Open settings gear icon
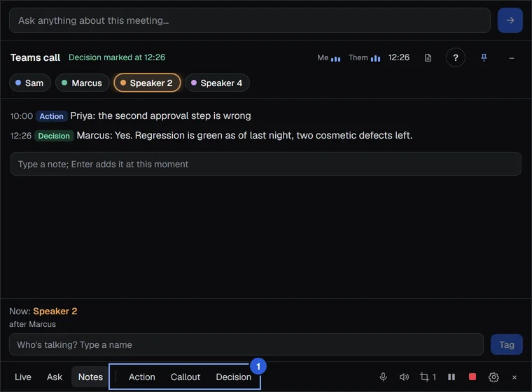 click(x=493, y=377)
